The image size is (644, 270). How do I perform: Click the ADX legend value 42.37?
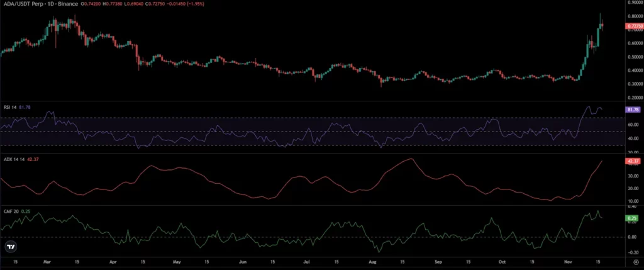(x=33, y=160)
